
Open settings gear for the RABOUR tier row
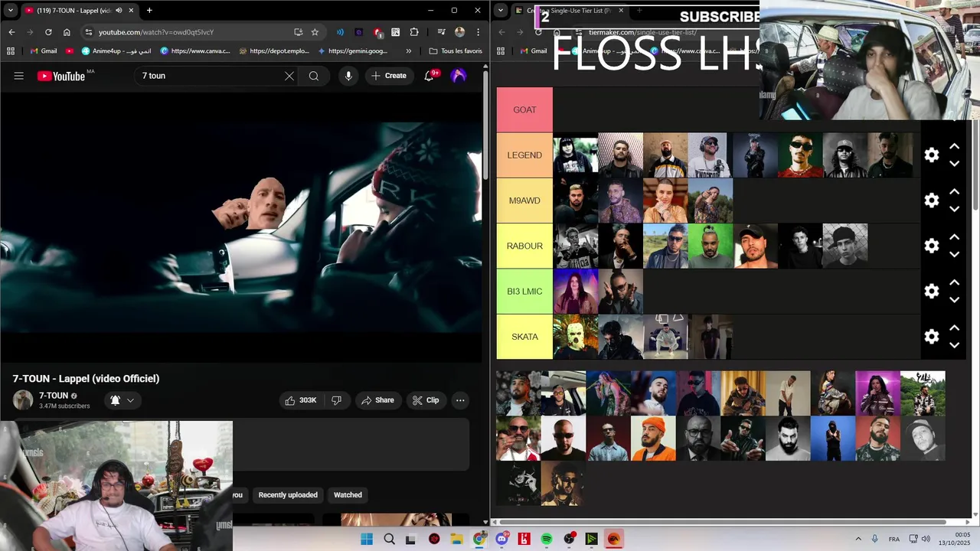932,246
